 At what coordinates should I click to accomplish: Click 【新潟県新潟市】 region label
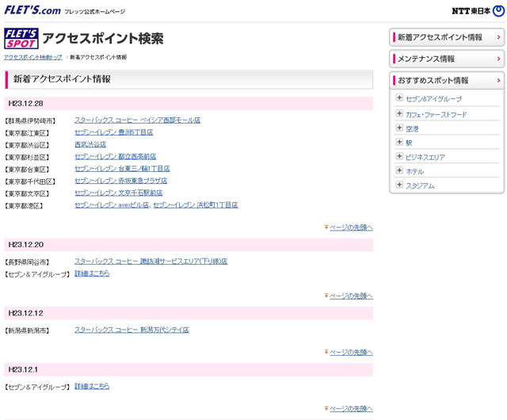point(27,330)
